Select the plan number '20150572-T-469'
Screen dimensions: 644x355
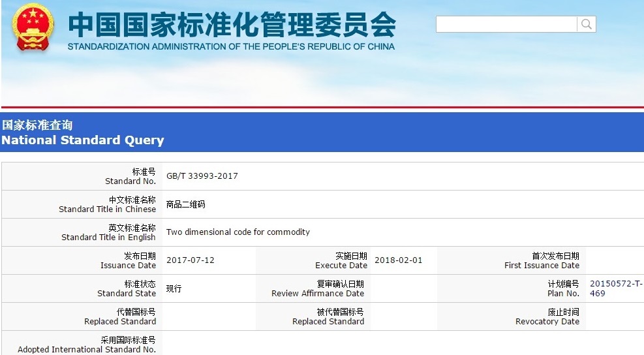616,288
